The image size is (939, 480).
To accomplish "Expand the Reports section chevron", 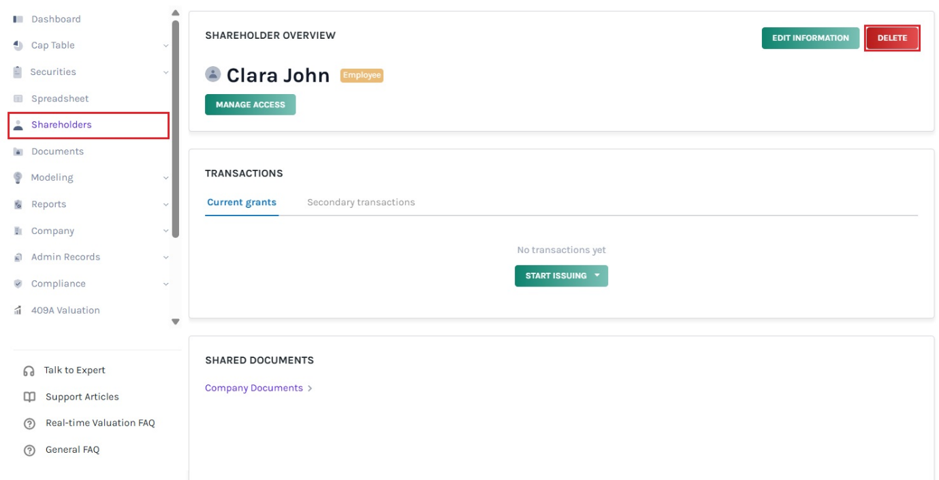I will pos(166,205).
